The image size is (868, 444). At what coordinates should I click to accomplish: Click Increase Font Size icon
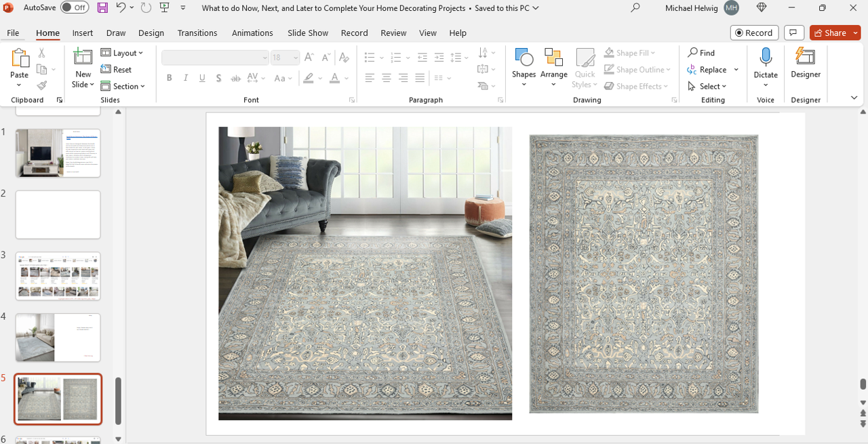click(309, 58)
